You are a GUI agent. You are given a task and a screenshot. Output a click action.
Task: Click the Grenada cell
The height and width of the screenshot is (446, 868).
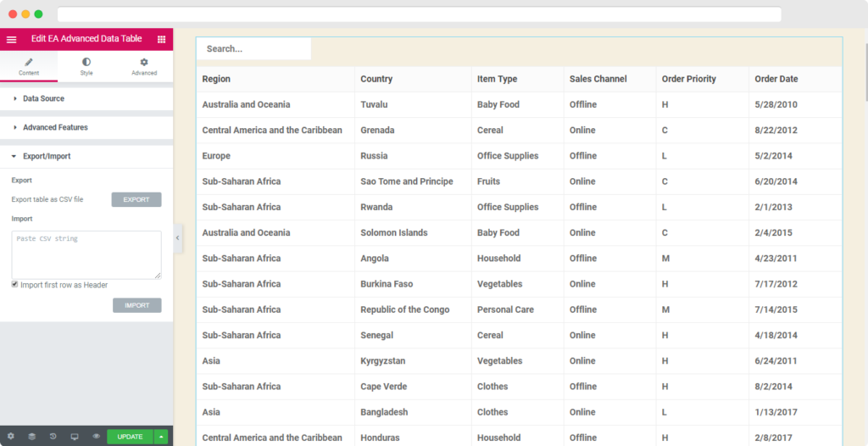point(413,131)
